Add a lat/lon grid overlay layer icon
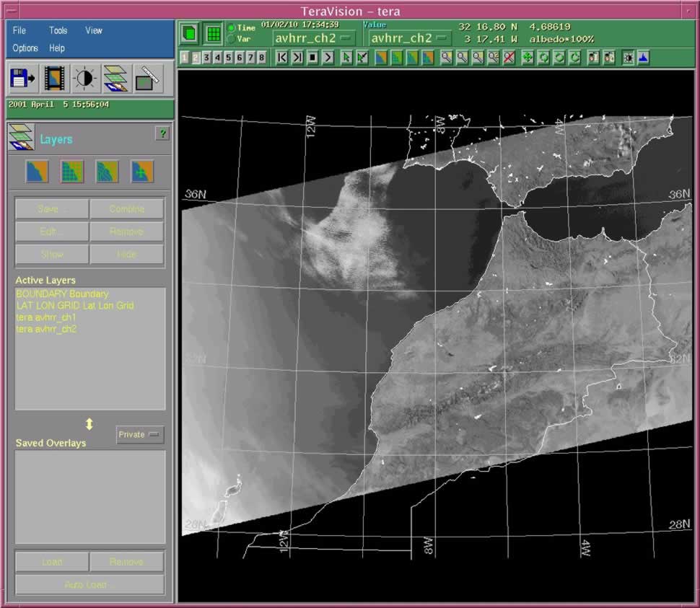 [72, 172]
